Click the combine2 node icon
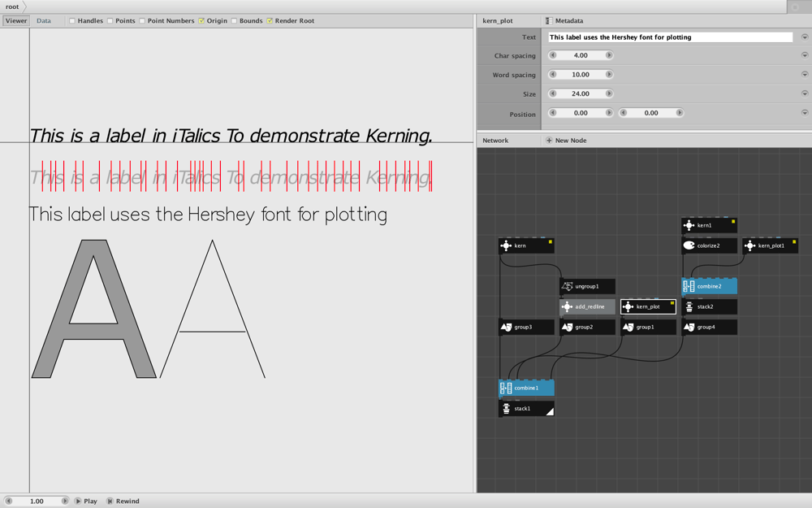The image size is (812, 508). pyautogui.click(x=689, y=286)
